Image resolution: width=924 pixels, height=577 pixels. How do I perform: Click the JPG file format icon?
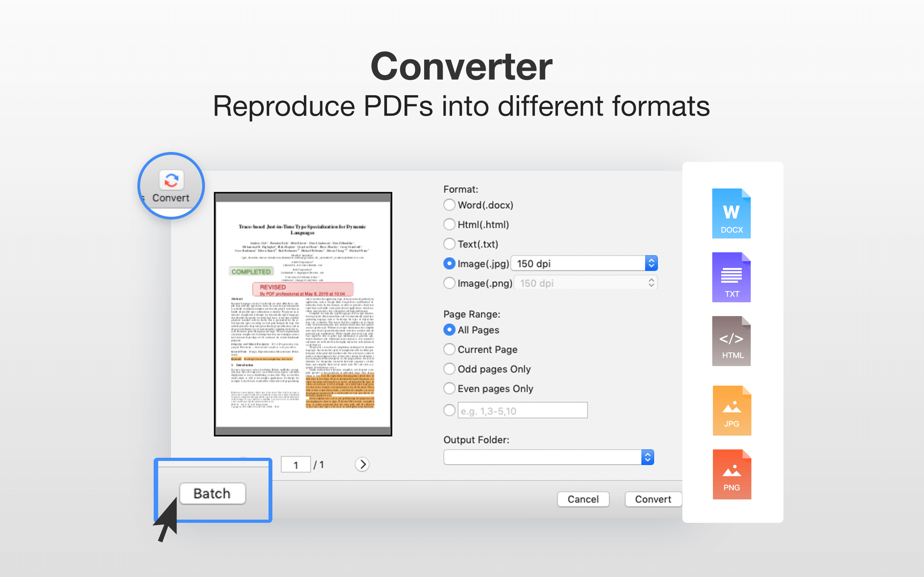(732, 411)
